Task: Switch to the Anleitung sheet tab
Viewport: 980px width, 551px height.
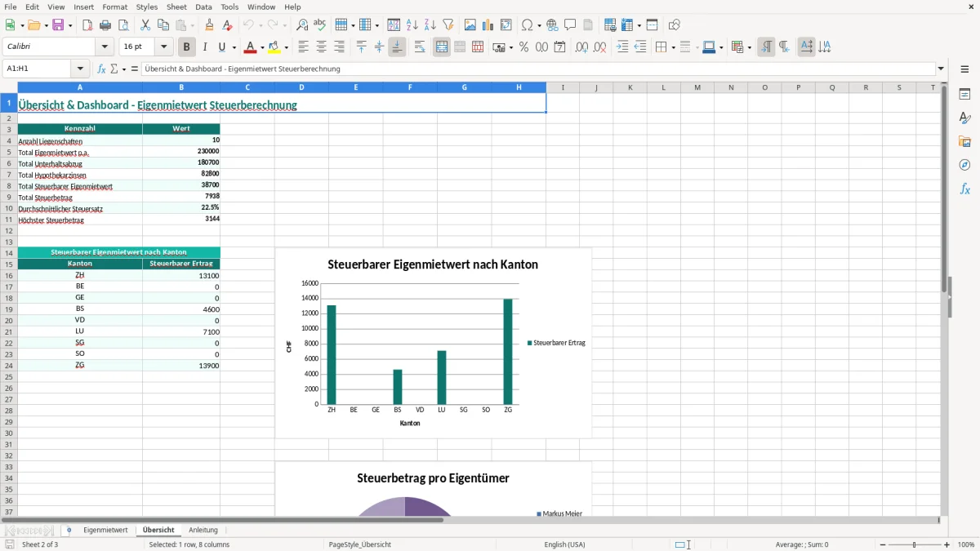Action: tap(203, 530)
